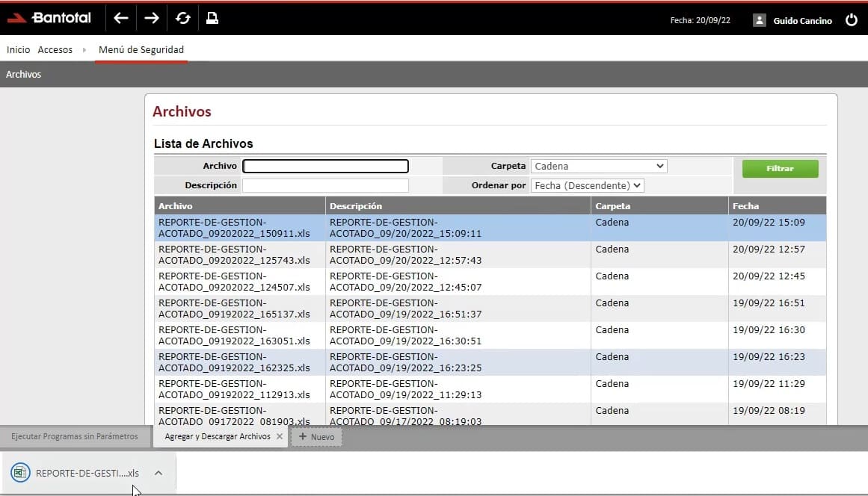This screenshot has height=496, width=868.
Task: Open the Carpeta dropdown showing Cadena
Action: 598,165
